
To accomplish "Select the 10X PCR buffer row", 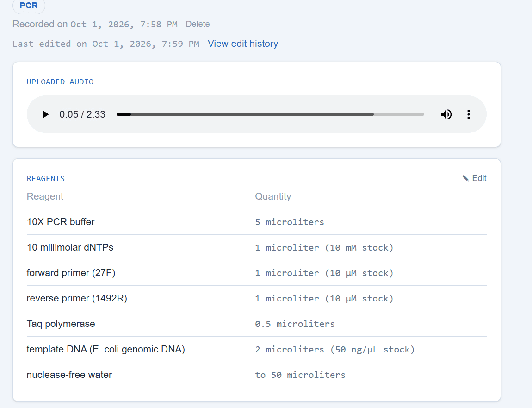I will click(x=256, y=222).
